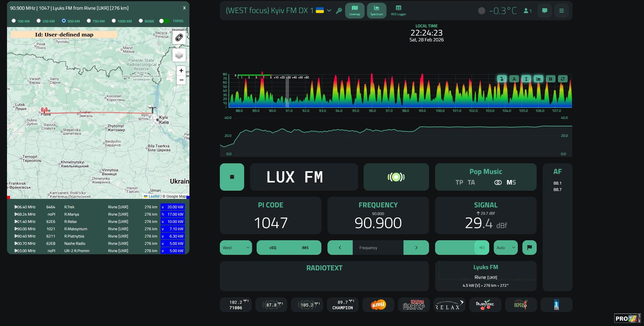Open the chat panel icon

(x=545, y=11)
